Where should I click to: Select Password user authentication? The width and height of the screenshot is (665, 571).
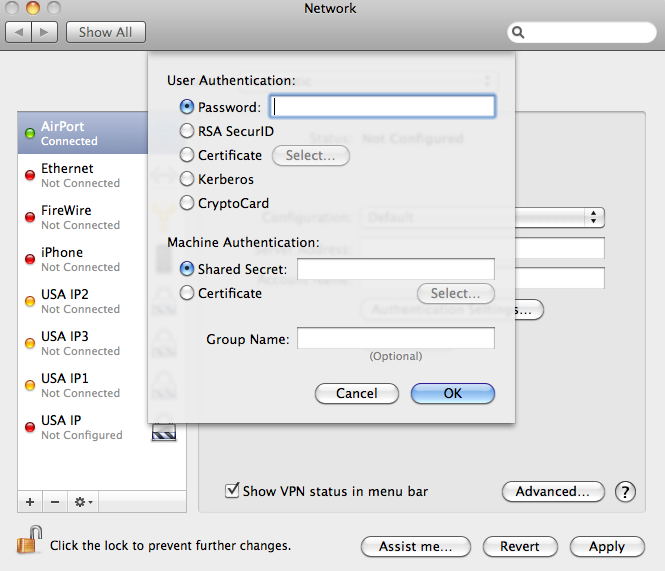click(x=187, y=107)
